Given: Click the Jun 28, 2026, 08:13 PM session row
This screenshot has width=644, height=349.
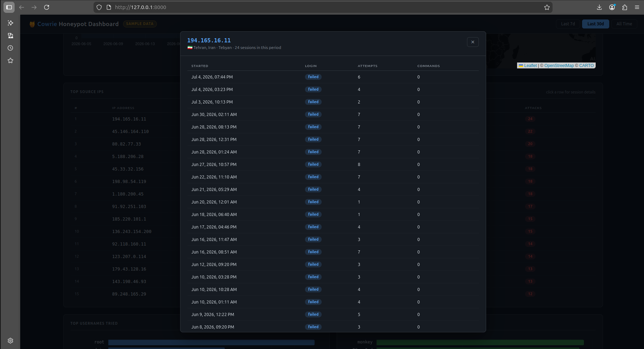Looking at the screenshot, I should (x=333, y=127).
